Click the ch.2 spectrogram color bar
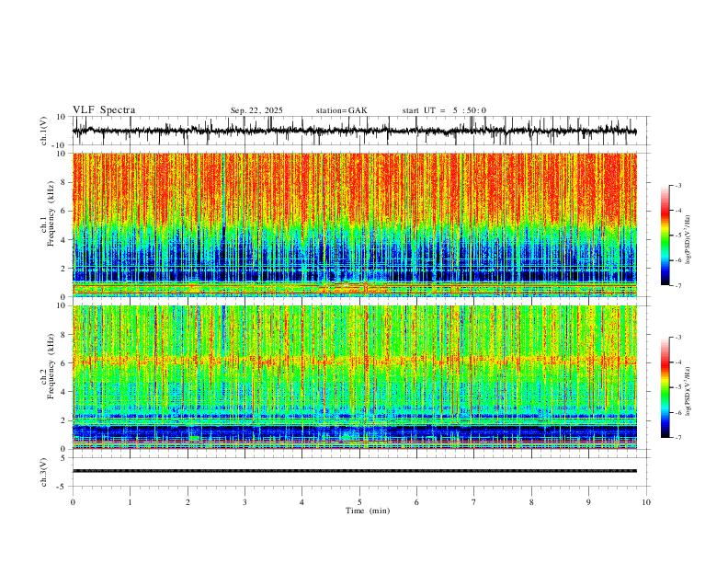Screen dimensions: 728x563 (x=665, y=387)
